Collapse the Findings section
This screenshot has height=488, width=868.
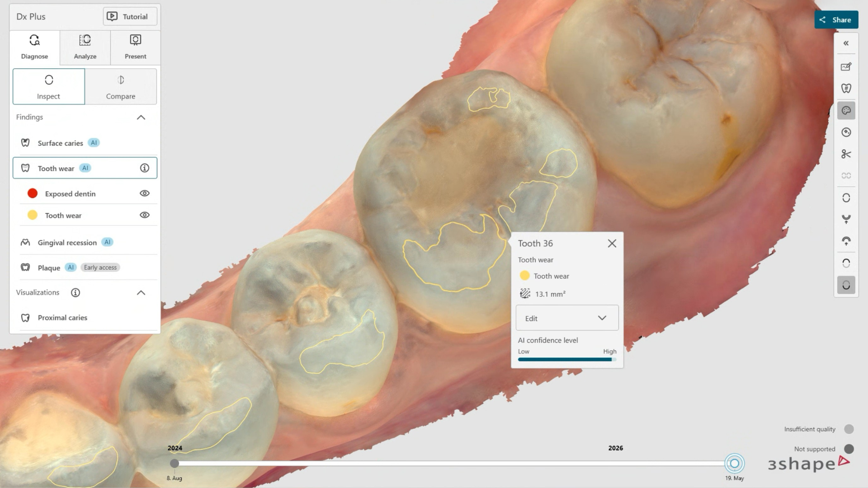coord(141,117)
